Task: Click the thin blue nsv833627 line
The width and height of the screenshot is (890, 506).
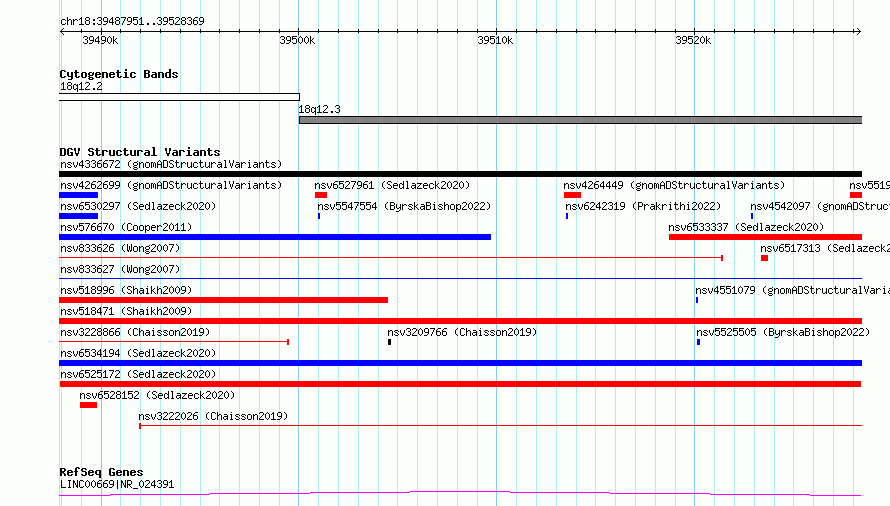Action: [460, 279]
